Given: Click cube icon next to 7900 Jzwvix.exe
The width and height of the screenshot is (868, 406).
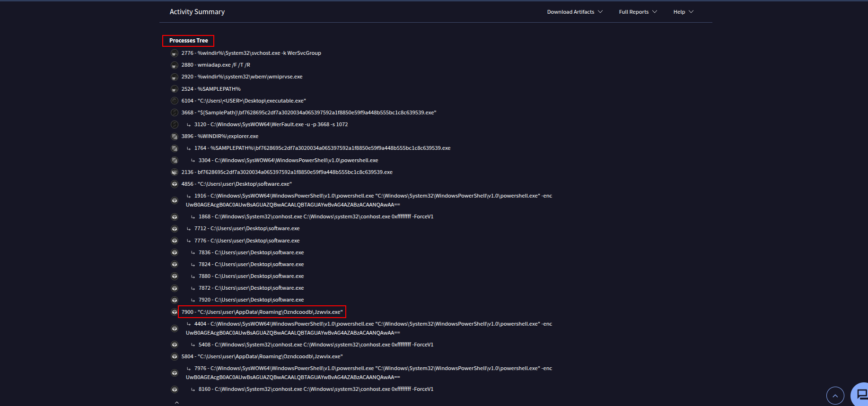Looking at the screenshot, I should pyautogui.click(x=175, y=312).
